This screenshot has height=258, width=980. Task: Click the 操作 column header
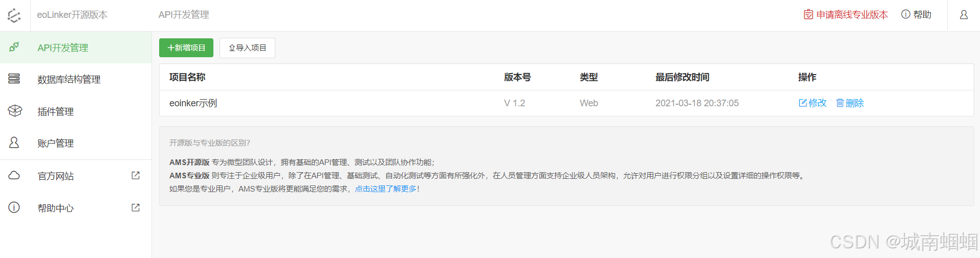(x=807, y=77)
